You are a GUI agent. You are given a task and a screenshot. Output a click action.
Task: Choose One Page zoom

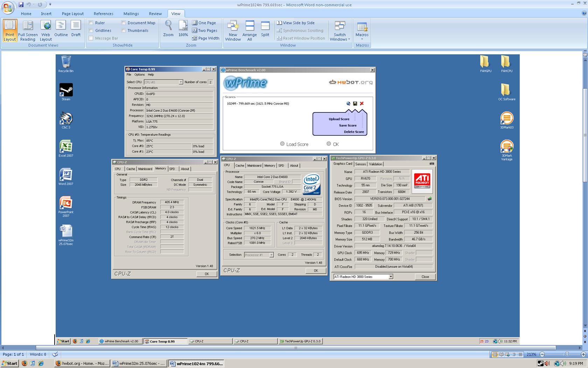204,23
